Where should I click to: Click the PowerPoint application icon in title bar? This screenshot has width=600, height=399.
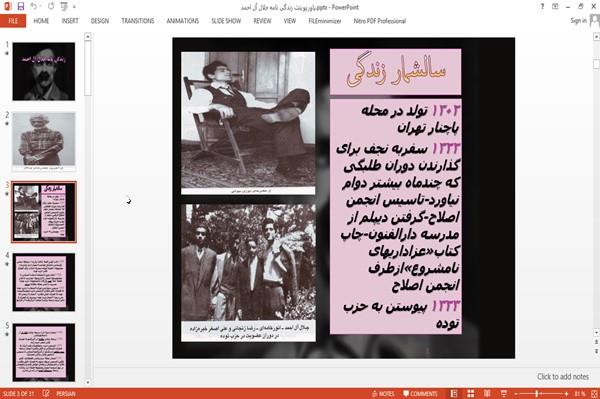[x=8, y=6]
